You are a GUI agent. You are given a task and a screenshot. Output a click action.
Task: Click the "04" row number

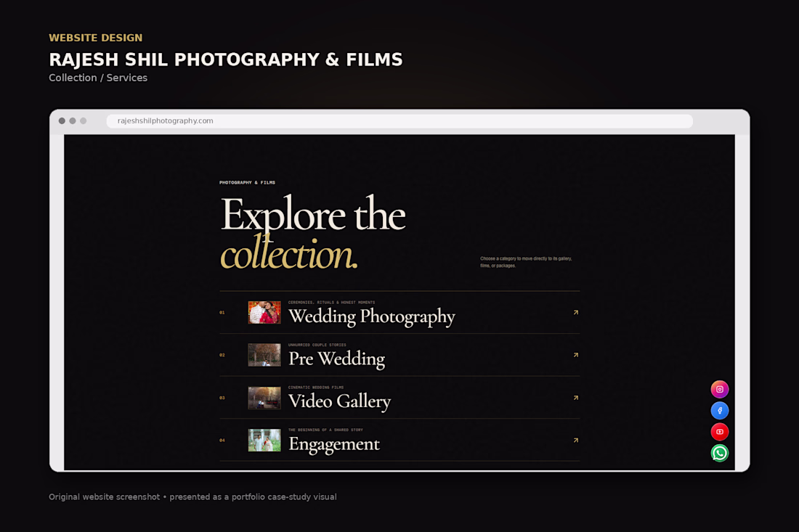point(222,441)
